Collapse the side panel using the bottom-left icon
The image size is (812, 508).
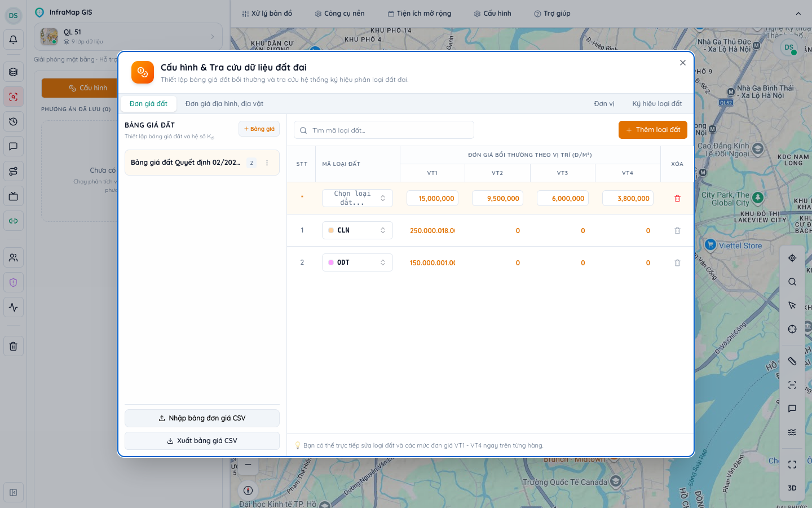pyautogui.click(x=14, y=492)
